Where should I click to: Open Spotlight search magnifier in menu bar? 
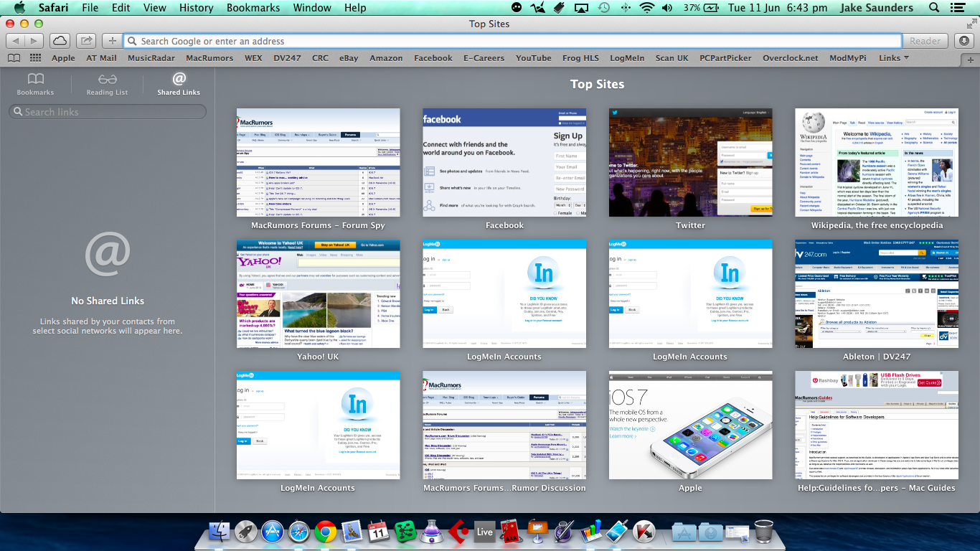934,8
